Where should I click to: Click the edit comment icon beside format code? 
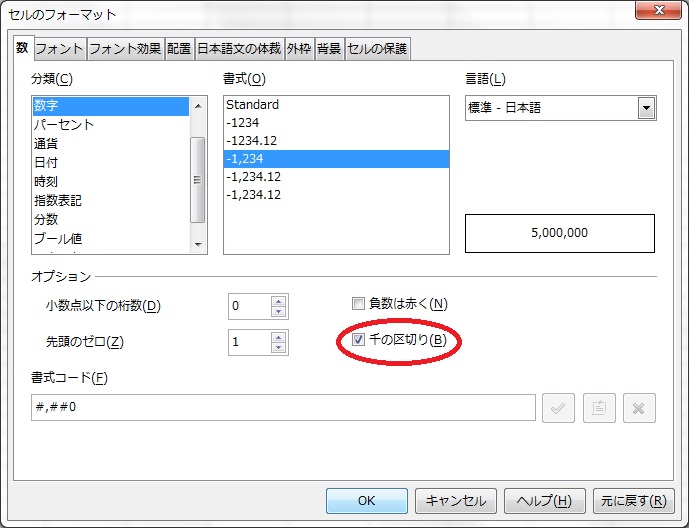coord(599,408)
